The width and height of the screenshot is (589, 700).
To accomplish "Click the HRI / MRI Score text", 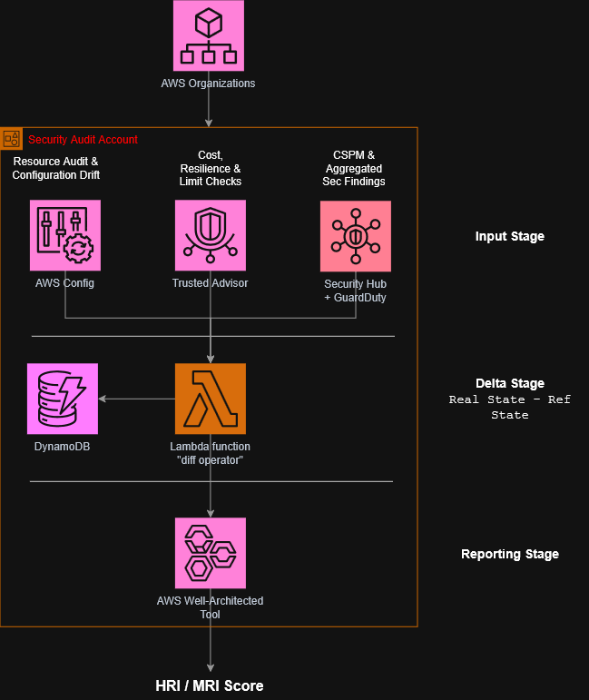I will point(210,685).
